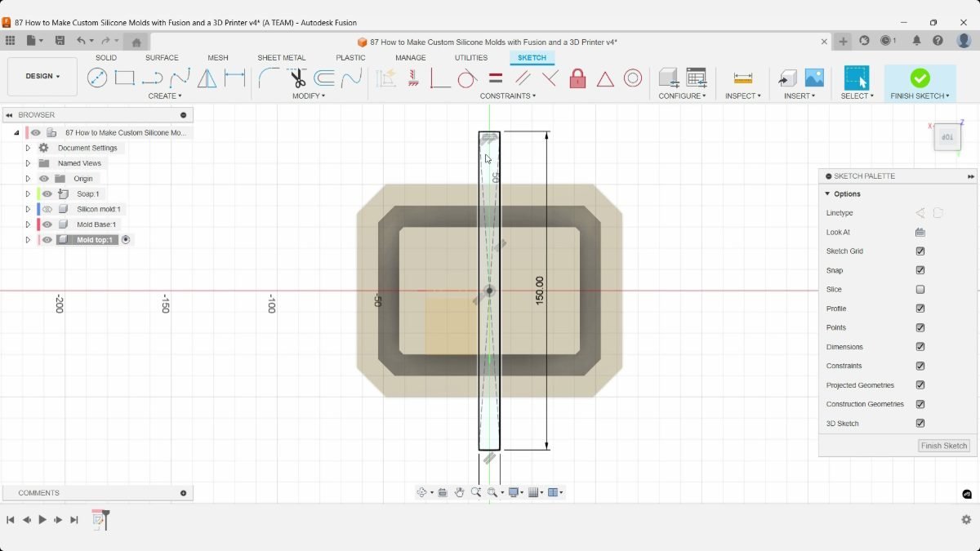Open the CONSTRAINTS dropdown menu
The image size is (980, 551).
pos(508,96)
